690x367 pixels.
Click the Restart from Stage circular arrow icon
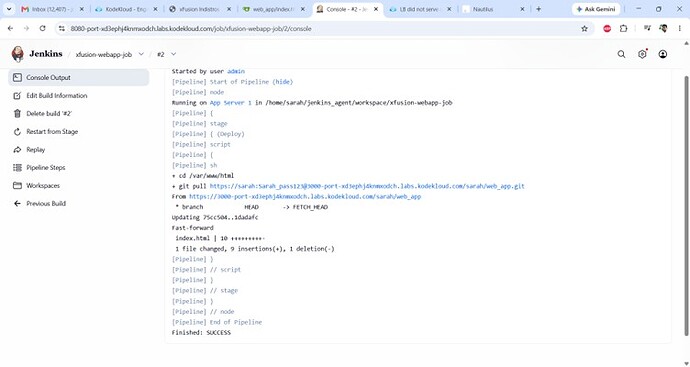[17, 132]
